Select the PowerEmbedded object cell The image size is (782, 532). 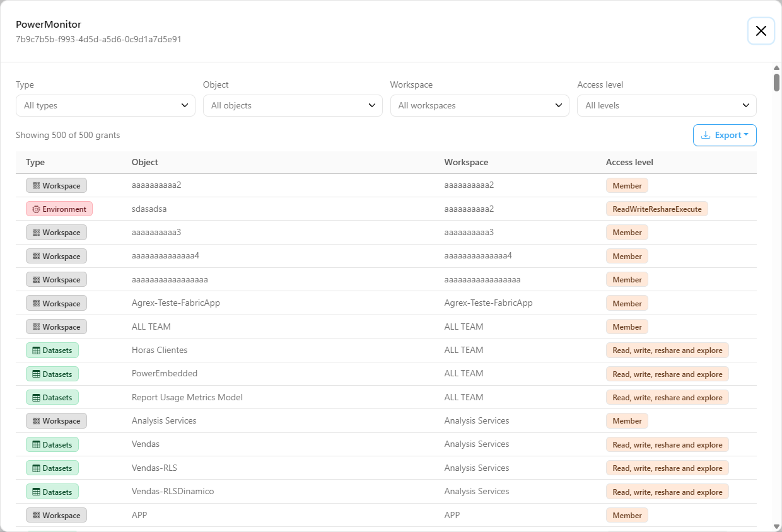click(x=165, y=373)
